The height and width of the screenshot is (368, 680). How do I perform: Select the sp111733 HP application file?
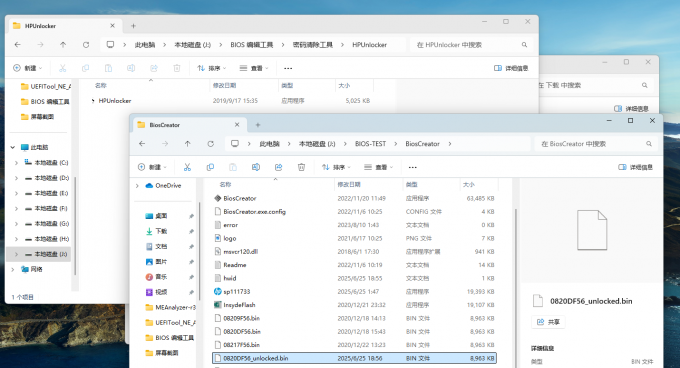pyautogui.click(x=237, y=292)
